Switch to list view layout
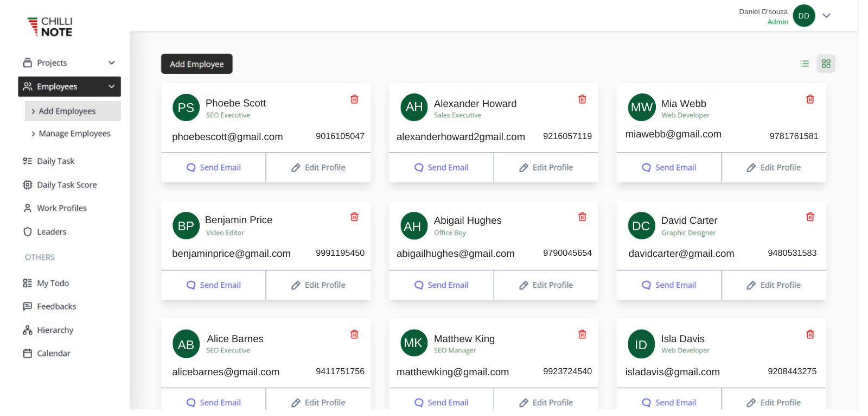This screenshot has height=416, width=868. [x=805, y=64]
